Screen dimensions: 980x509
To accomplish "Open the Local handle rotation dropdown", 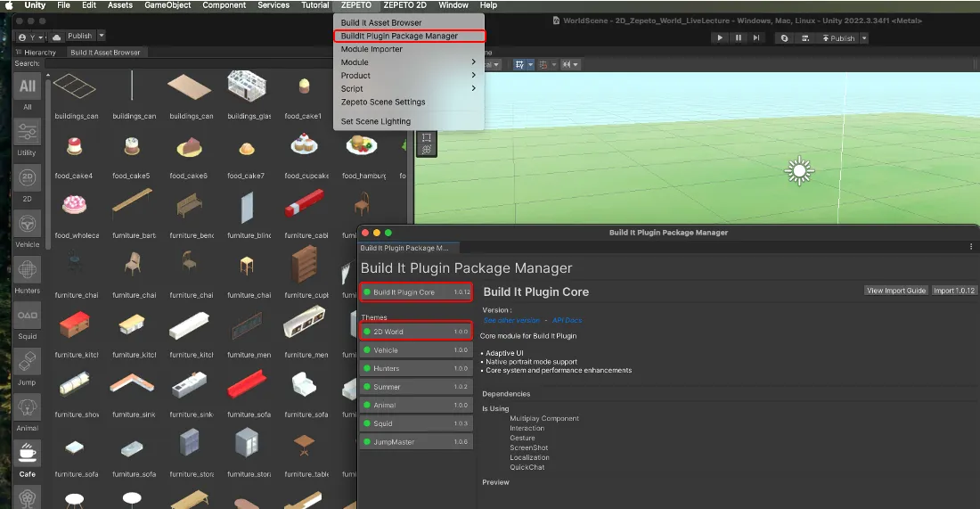I will 492,64.
